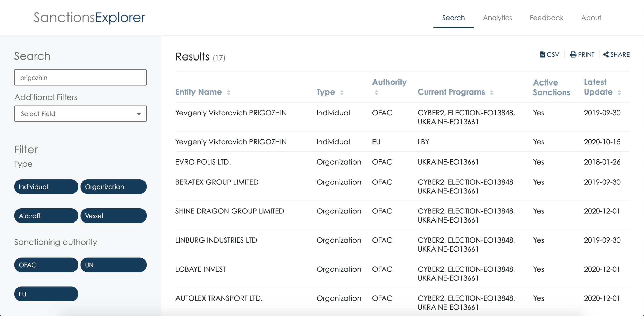644x316 pixels.
Task: Click the PRINT printer icon
Action: [573, 55]
